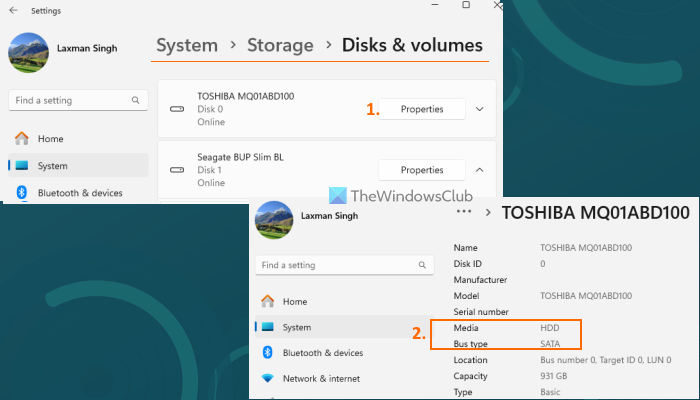Select Media value HDD
The height and width of the screenshot is (400, 700).
550,328
